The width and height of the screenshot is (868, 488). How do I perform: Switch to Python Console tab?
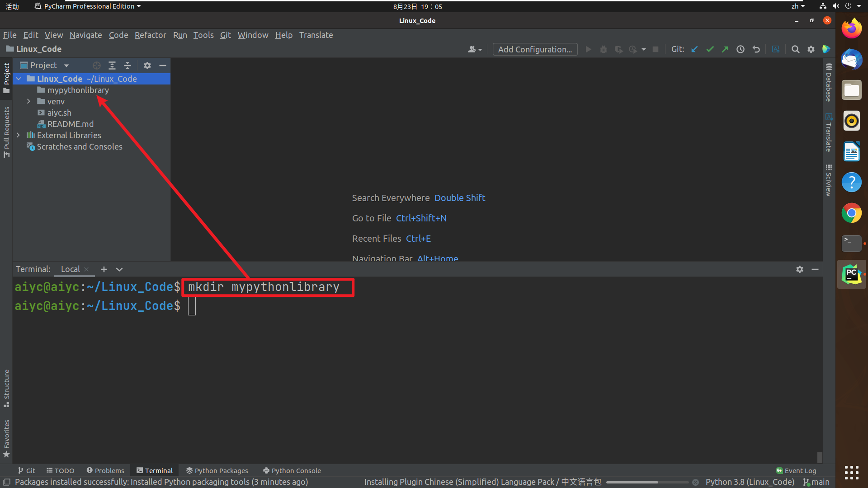[292, 470]
